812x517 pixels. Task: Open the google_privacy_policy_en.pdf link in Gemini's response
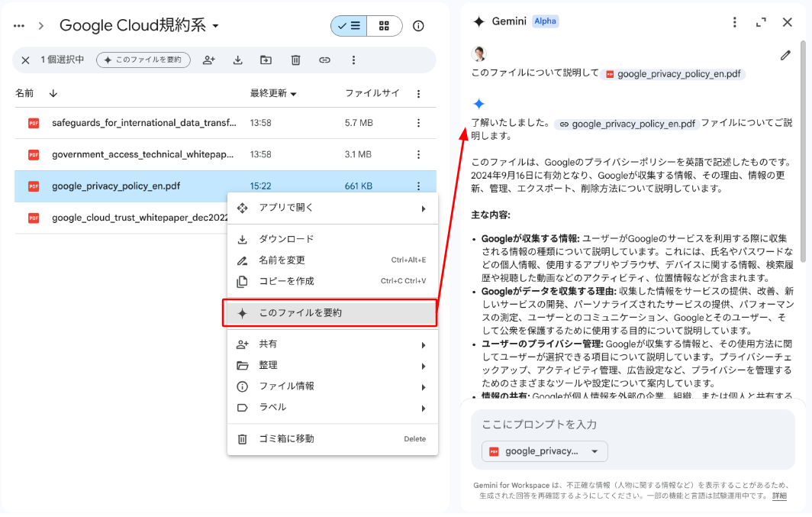click(x=627, y=124)
